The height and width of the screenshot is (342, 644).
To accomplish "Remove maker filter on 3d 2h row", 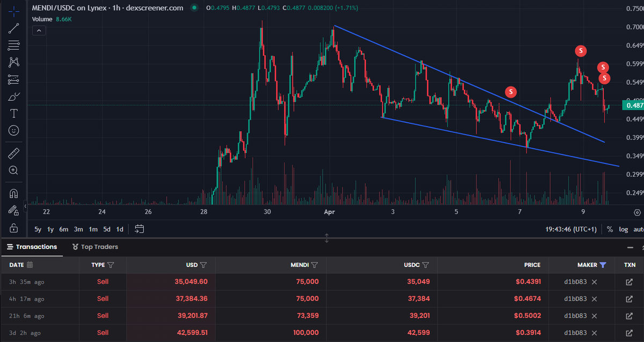I will pyautogui.click(x=594, y=333).
